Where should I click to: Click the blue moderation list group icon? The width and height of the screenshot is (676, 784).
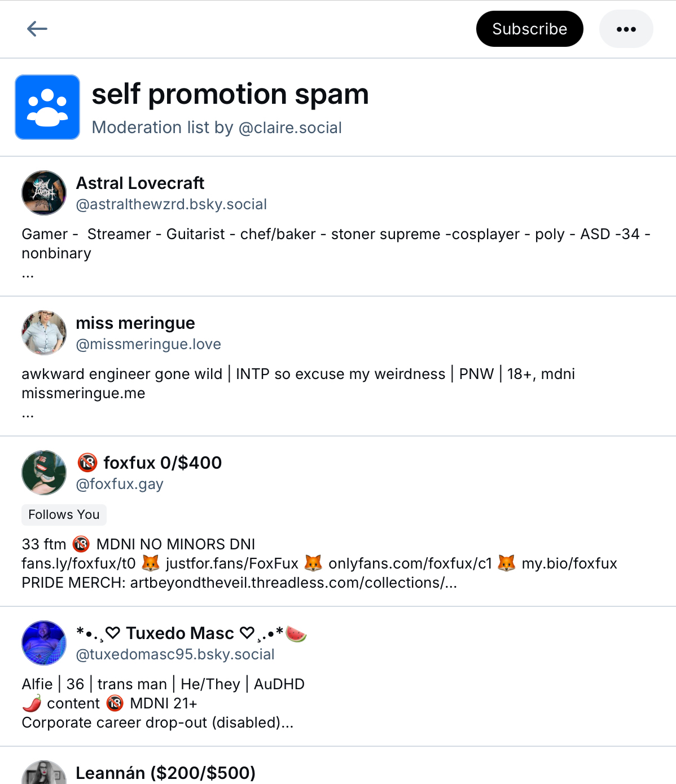click(x=47, y=107)
